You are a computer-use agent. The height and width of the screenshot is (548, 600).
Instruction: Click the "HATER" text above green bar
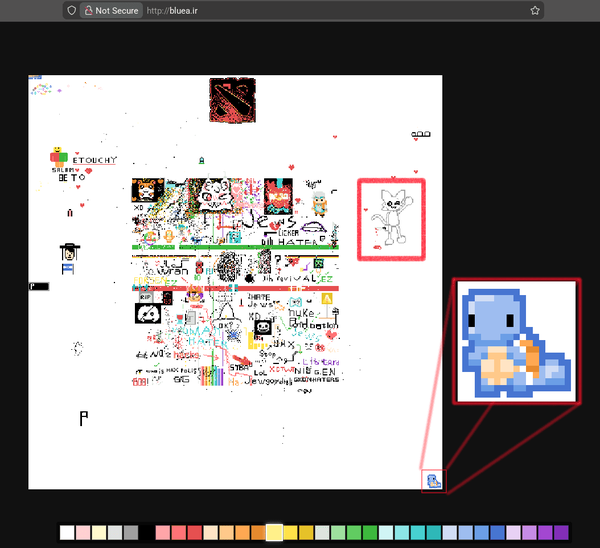point(298,242)
